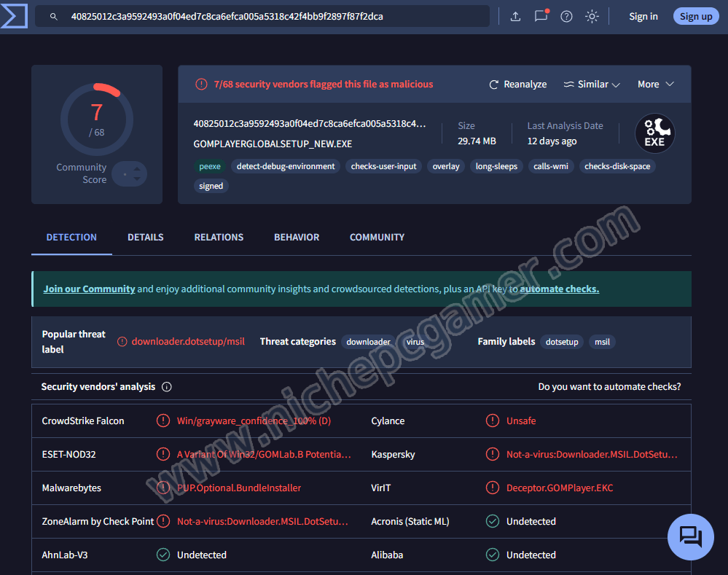Click the Alibaba undetected checkmark icon
This screenshot has height=575, width=728.
pyautogui.click(x=492, y=555)
